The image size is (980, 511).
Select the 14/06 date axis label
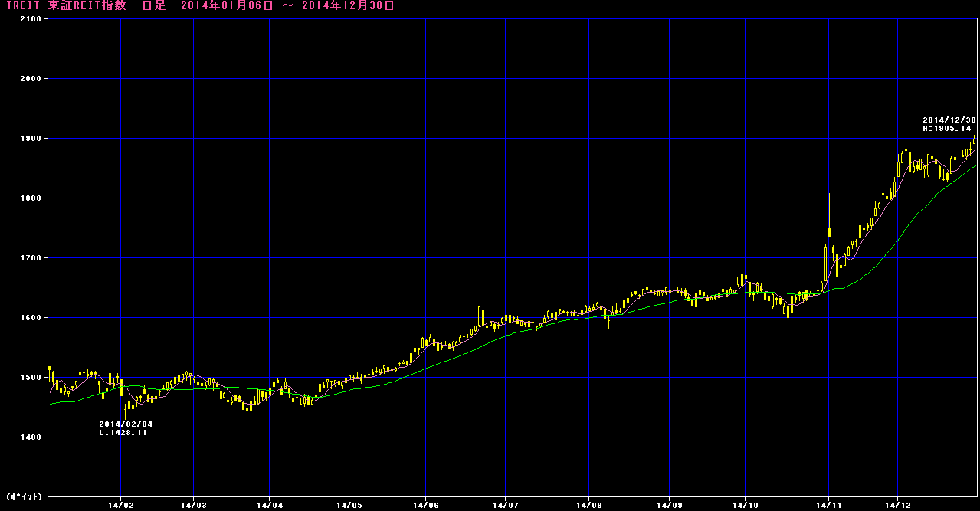pos(426,505)
